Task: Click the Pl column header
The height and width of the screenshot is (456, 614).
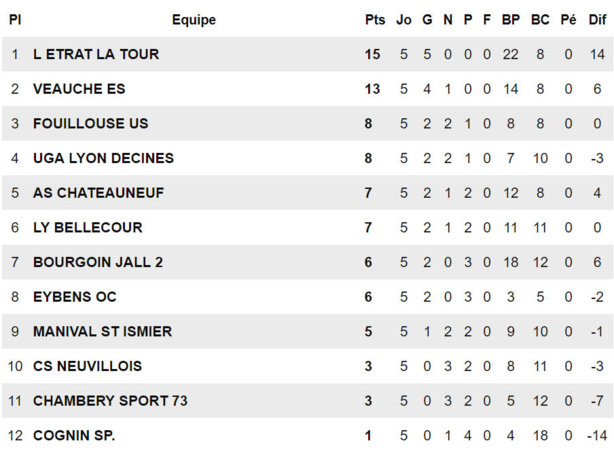Action: click(15, 20)
